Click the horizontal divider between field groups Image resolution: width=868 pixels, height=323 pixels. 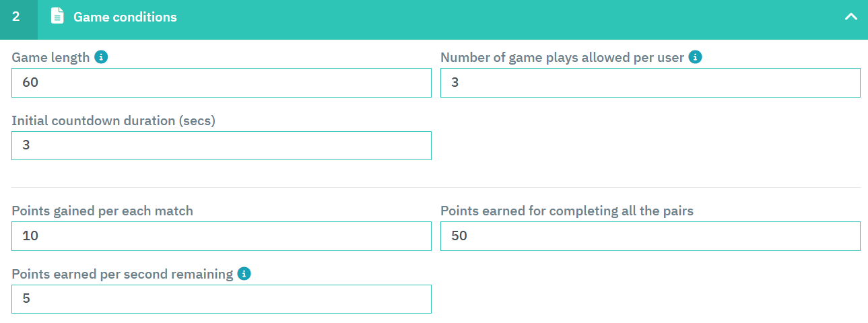436,187
